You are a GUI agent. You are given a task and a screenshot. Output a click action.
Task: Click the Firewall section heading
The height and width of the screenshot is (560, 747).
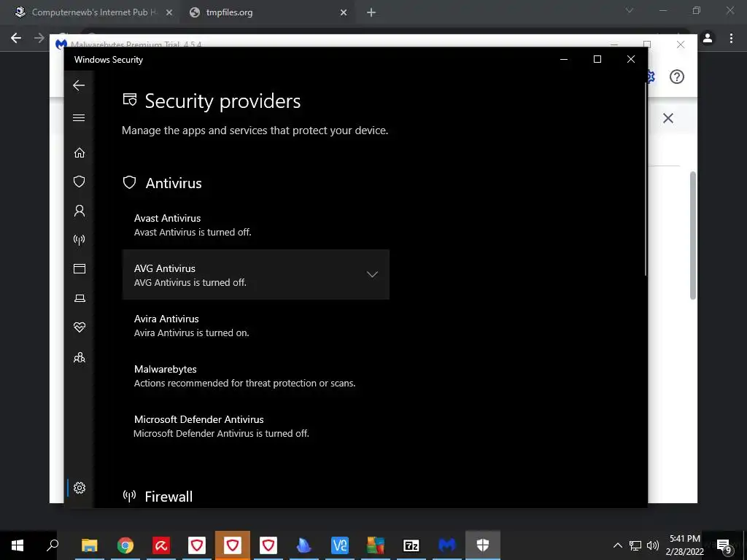point(169,497)
